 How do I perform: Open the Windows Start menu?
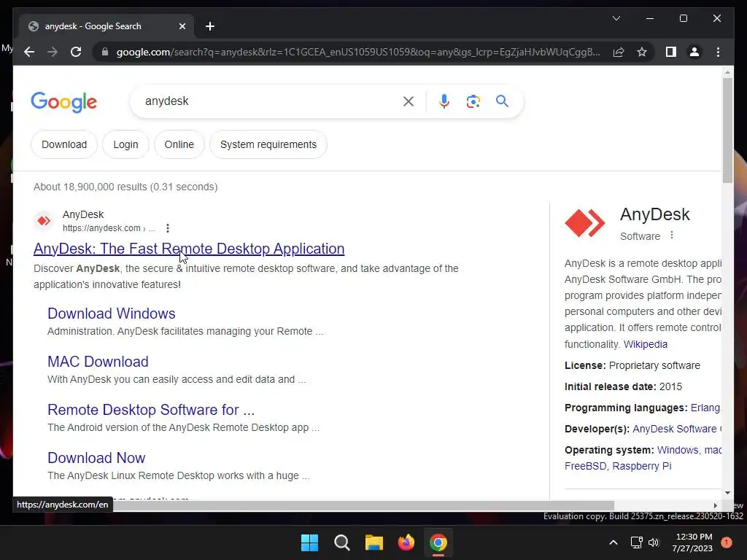309,542
